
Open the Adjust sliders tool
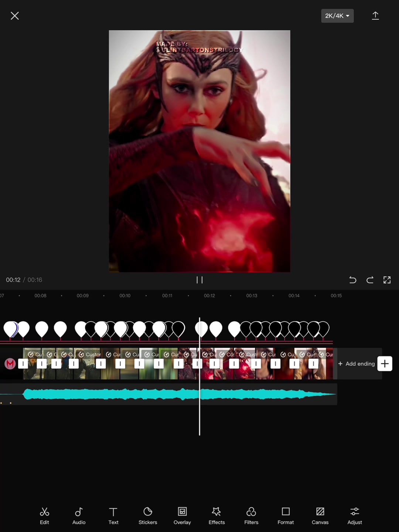355,516
